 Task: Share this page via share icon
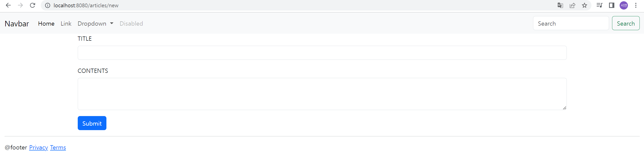pos(572,5)
